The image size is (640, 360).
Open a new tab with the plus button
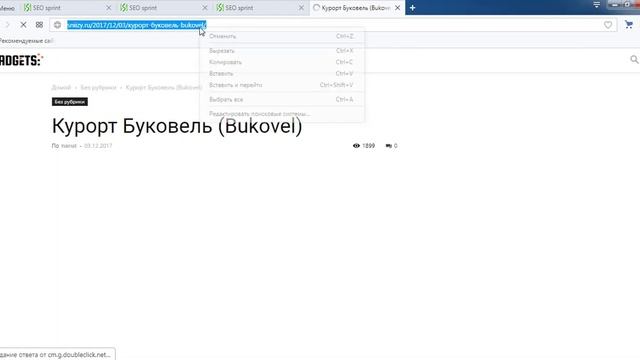pos(412,8)
